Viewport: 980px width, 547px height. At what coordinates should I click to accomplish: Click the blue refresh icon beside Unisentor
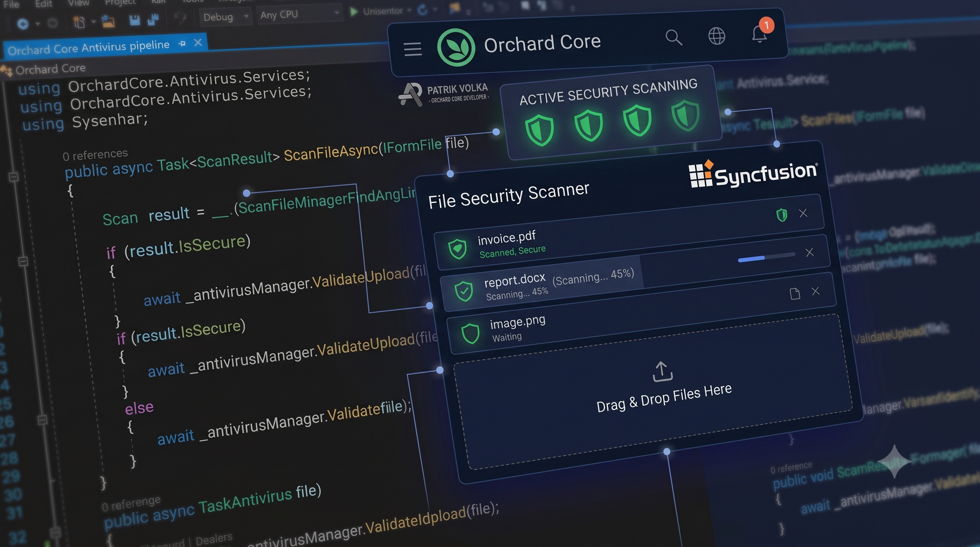click(x=423, y=10)
